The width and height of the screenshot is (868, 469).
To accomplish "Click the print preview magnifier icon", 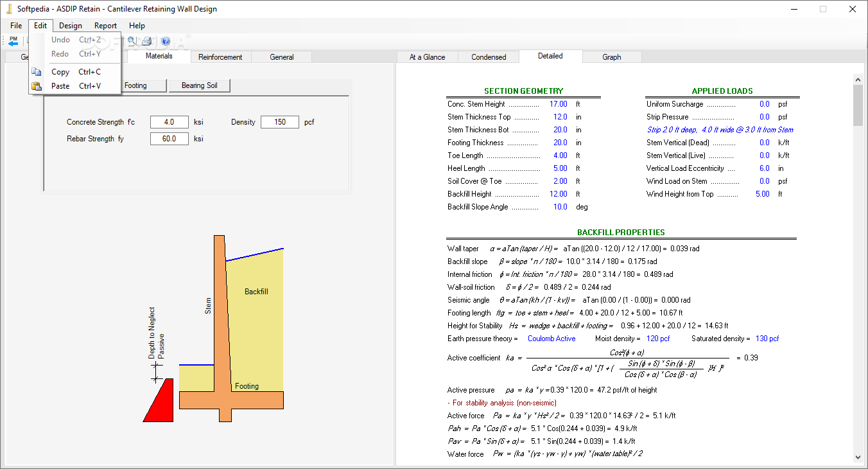I will pyautogui.click(x=131, y=41).
